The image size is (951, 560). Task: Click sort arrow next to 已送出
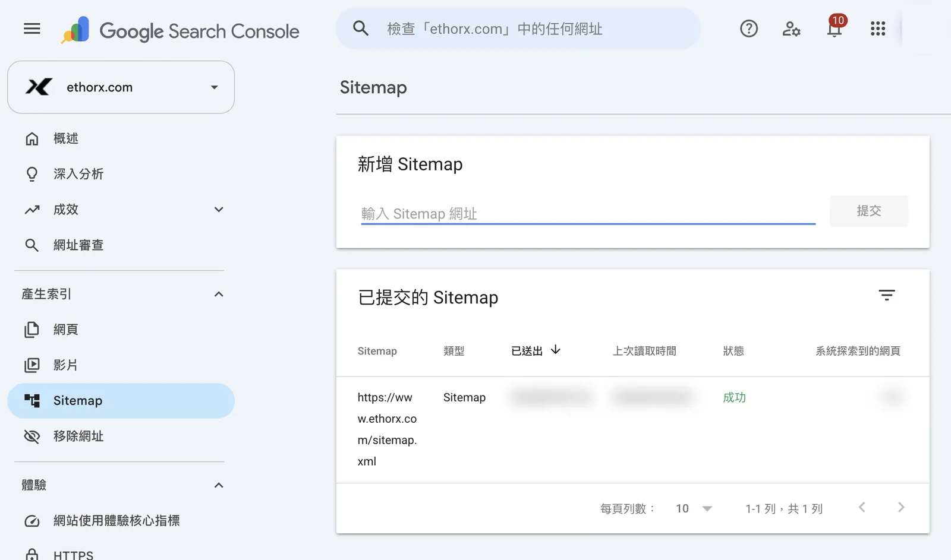pyautogui.click(x=556, y=350)
